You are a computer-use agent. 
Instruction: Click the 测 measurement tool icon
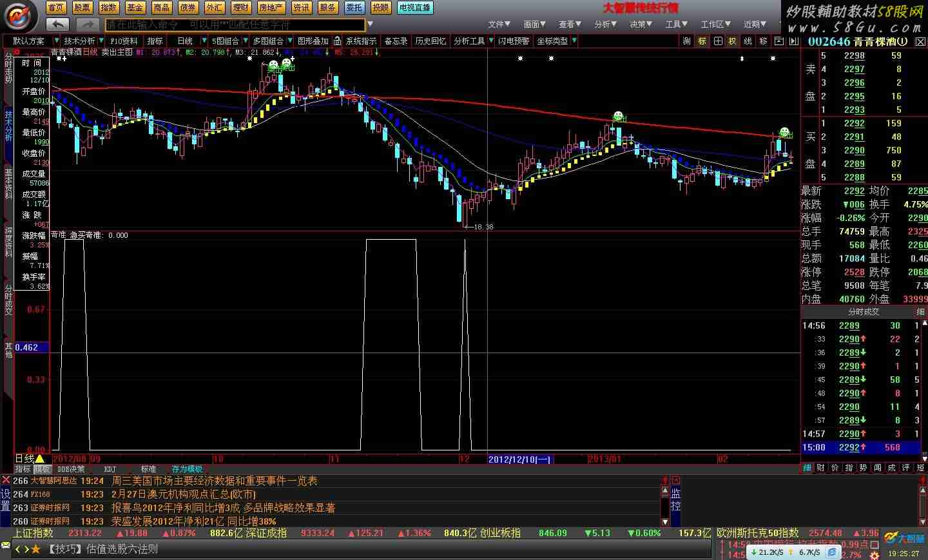686,41
